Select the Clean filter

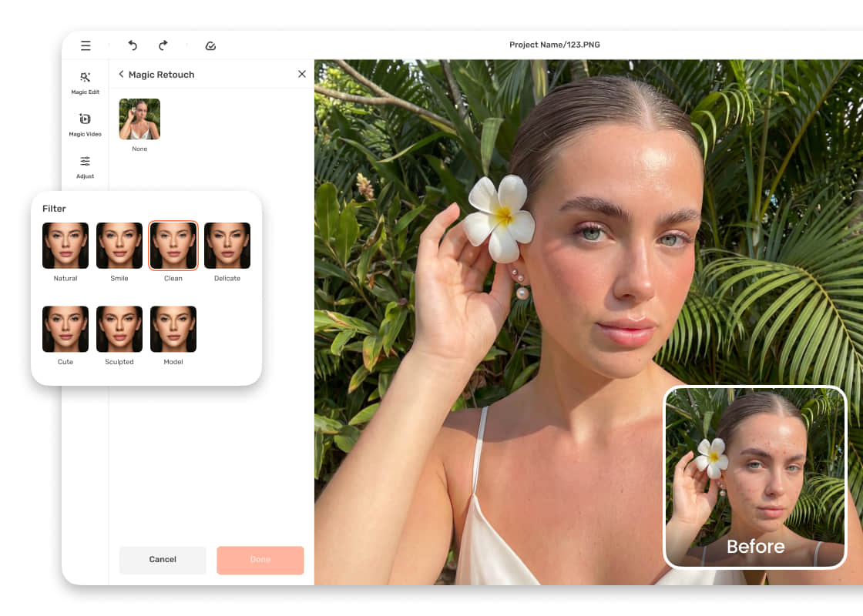coord(173,246)
